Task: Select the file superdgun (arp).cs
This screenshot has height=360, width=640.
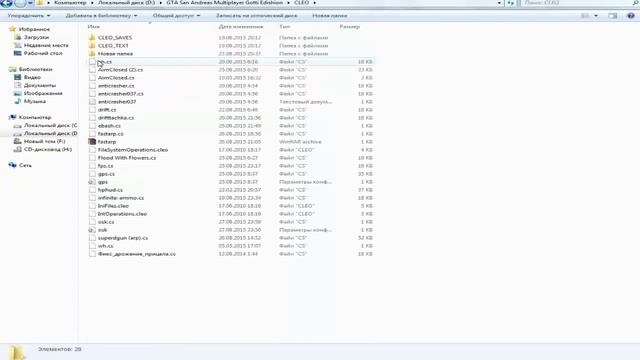Action: coord(123,238)
